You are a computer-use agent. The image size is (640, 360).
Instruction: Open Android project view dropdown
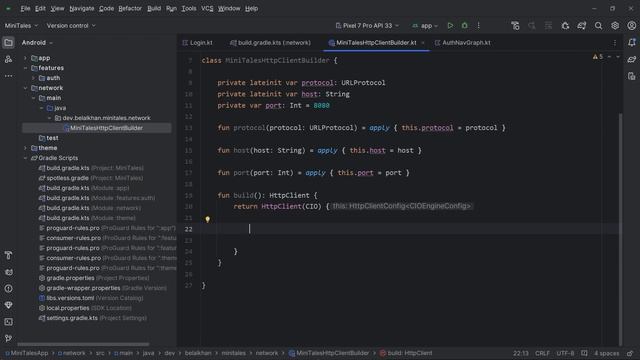click(x=37, y=42)
